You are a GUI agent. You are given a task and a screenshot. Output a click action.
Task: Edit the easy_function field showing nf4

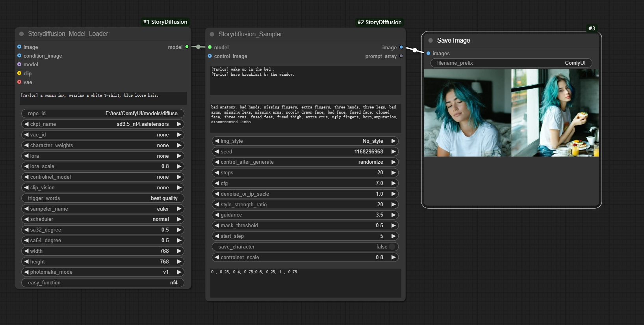tap(102, 283)
